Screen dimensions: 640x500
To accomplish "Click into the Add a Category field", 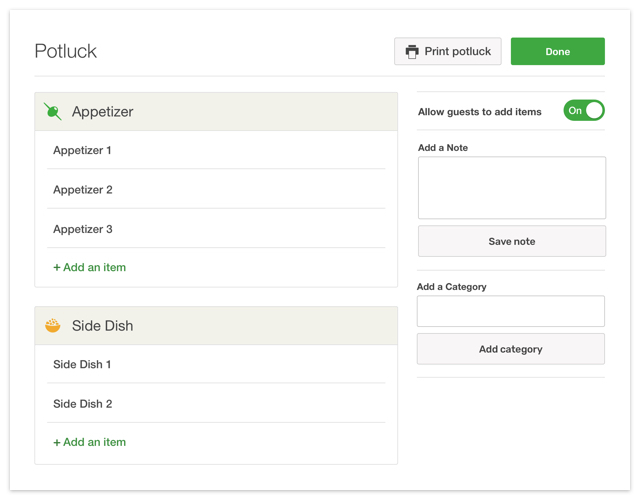I will tap(510, 311).
